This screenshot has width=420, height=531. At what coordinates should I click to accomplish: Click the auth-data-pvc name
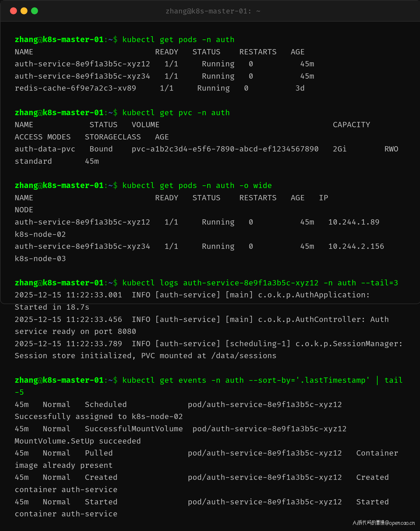tap(45, 149)
